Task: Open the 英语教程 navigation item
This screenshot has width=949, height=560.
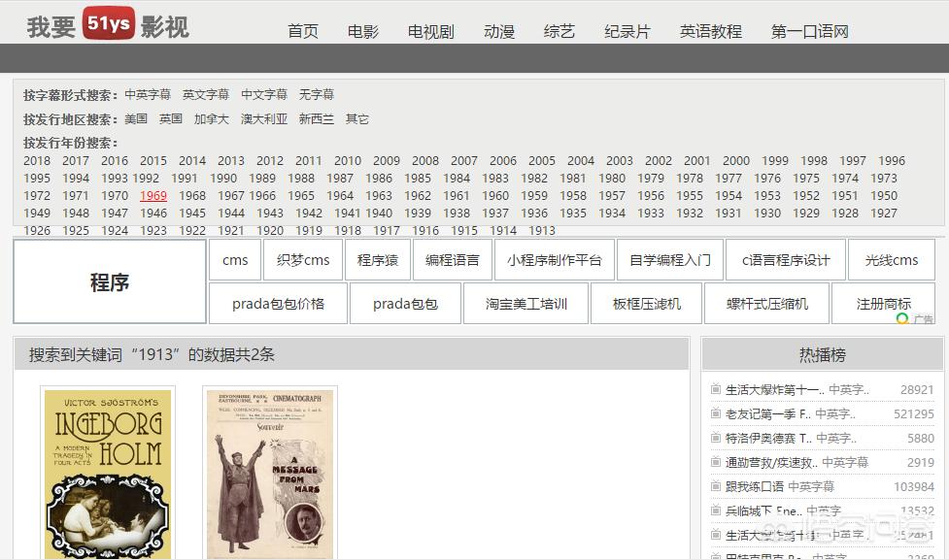Action: (x=711, y=31)
